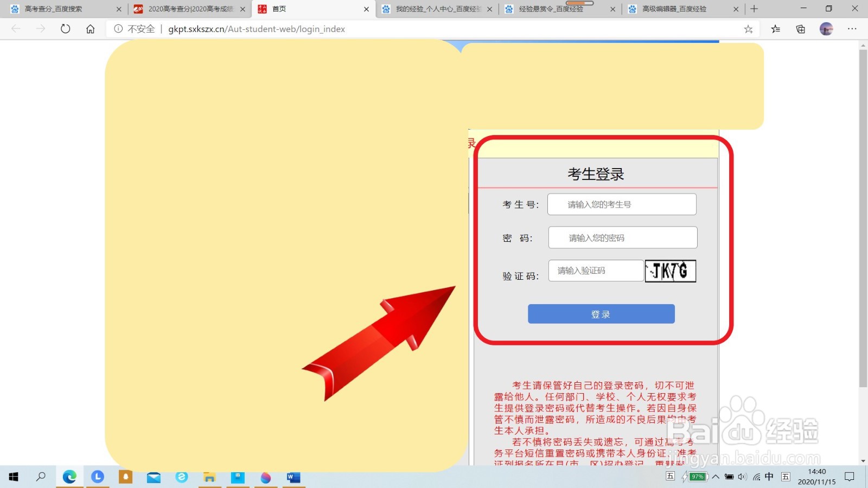Click the system battery tray icon
Viewport: 868px width, 488px height.
click(x=729, y=477)
